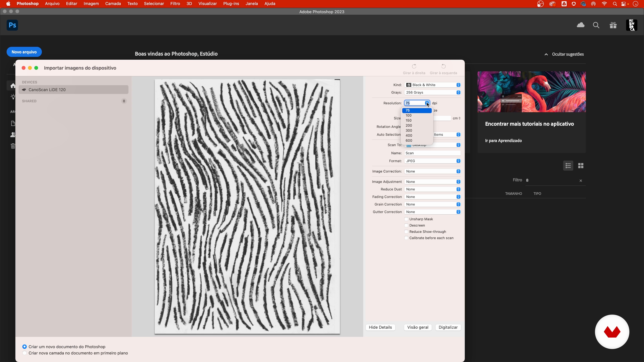Select CanoScan LiDE 120 device
644x362 pixels.
tap(73, 90)
